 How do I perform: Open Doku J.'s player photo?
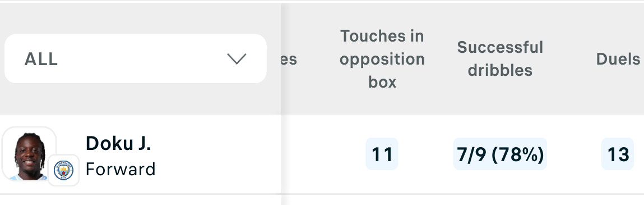pos(29,154)
